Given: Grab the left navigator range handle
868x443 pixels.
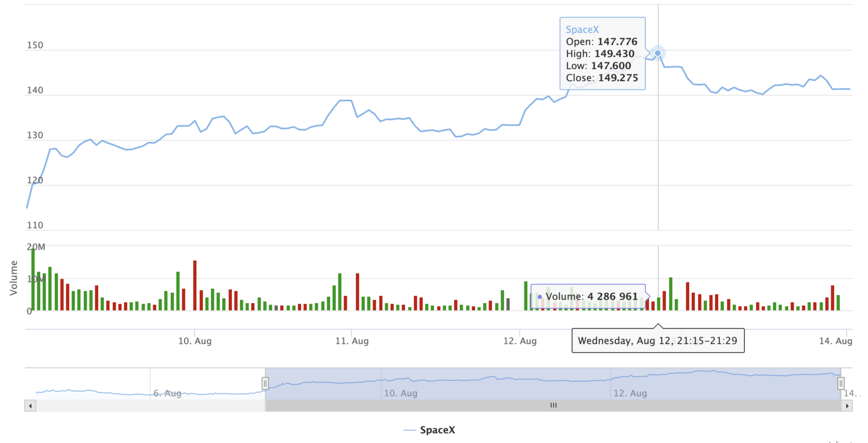Looking at the screenshot, I should click(x=265, y=384).
